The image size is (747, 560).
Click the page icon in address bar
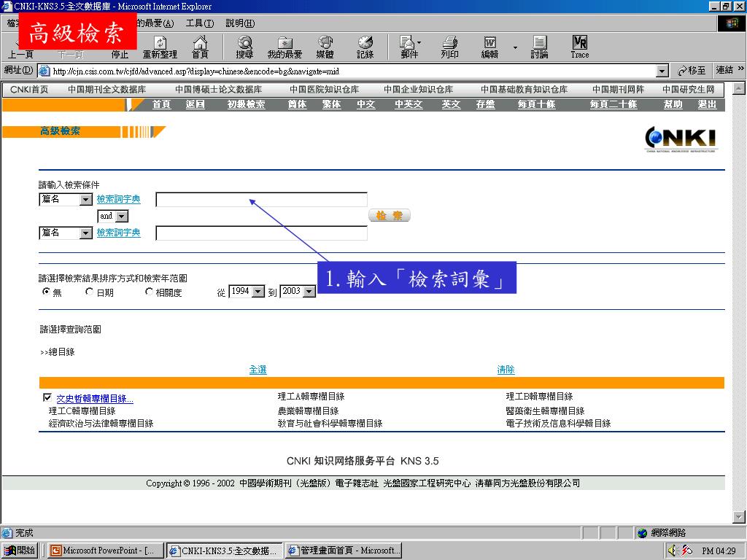44,71
